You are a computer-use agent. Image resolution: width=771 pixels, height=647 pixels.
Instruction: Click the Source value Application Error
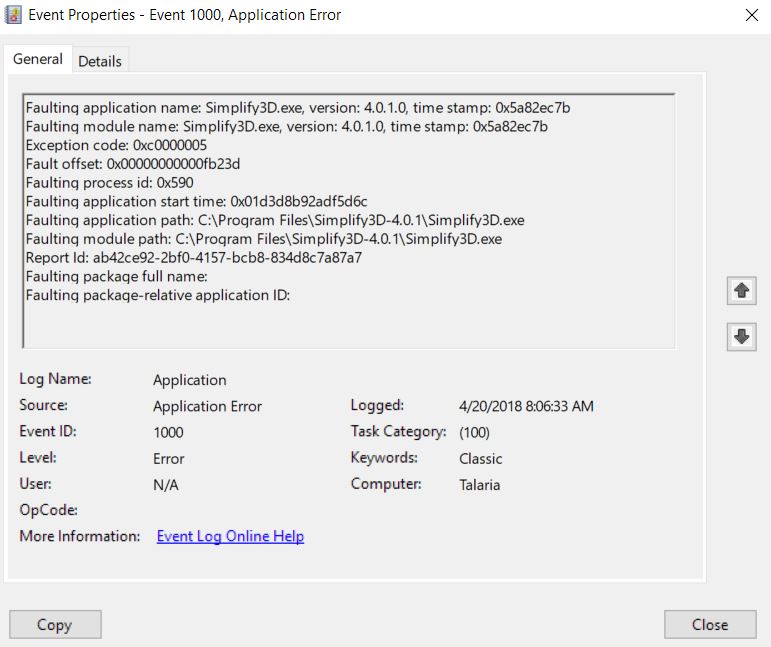(208, 406)
